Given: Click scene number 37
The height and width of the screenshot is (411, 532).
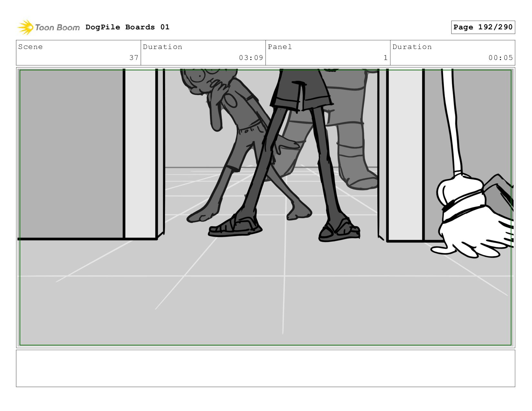Looking at the screenshot, I should coord(134,58).
